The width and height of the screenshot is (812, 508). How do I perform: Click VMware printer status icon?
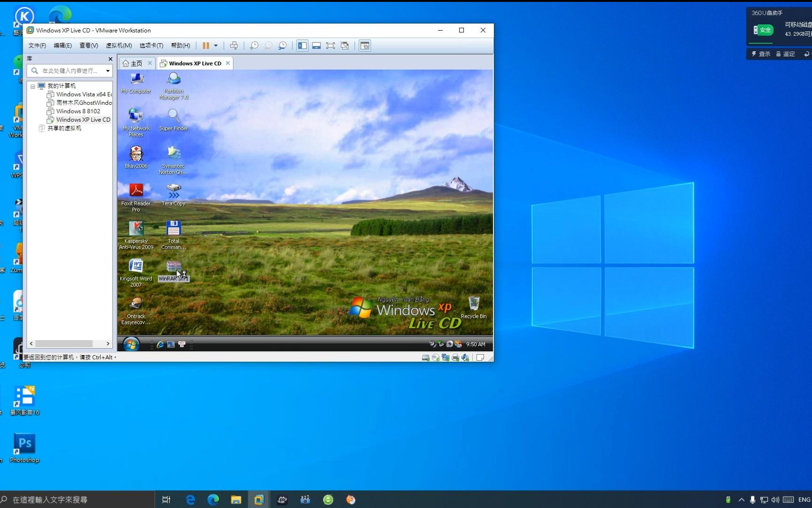[x=455, y=358]
